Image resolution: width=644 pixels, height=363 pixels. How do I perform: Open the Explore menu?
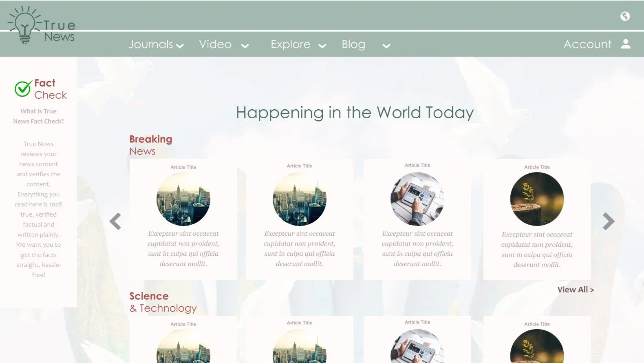[x=291, y=44]
